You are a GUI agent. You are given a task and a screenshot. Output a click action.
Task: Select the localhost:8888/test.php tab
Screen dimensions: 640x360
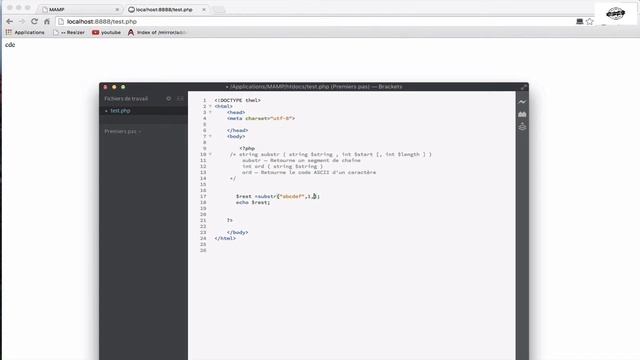(165, 9)
